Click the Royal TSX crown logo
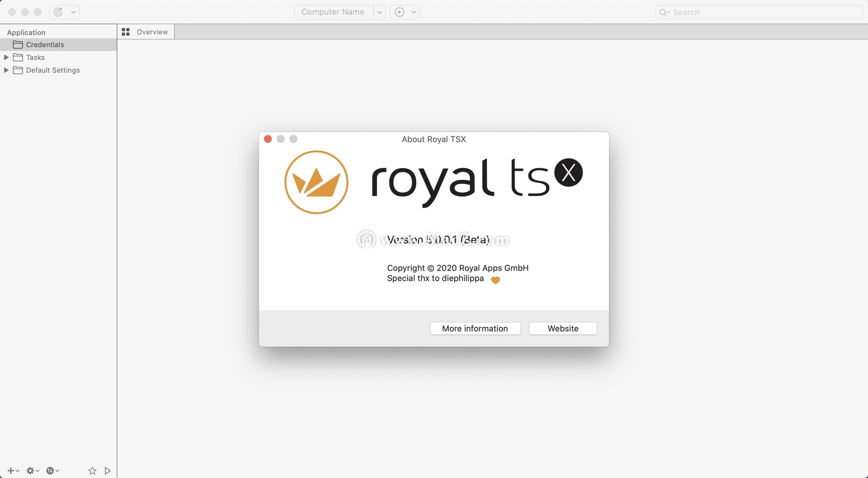The height and width of the screenshot is (478, 868). [x=316, y=182]
